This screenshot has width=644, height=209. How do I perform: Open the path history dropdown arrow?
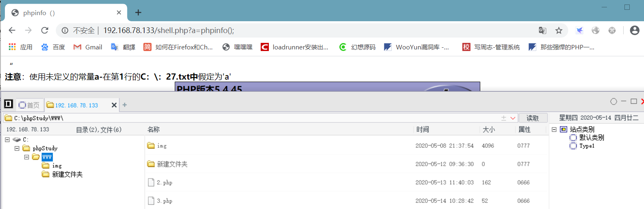(x=513, y=118)
